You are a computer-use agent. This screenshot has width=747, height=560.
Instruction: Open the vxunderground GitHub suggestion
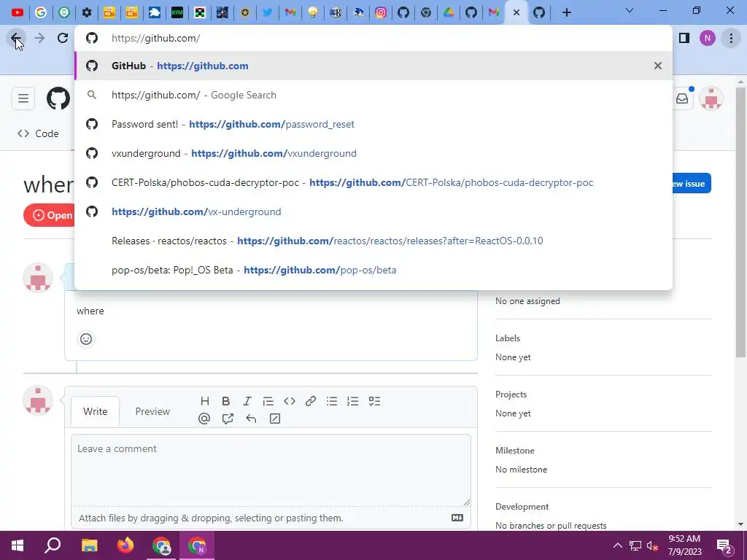pyautogui.click(x=373, y=153)
